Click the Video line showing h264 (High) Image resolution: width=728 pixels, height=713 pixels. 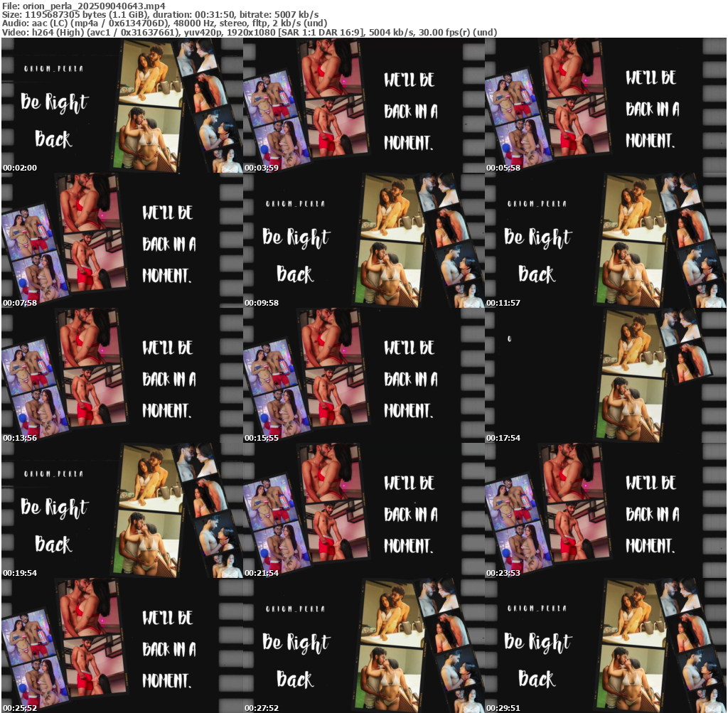[250, 32]
